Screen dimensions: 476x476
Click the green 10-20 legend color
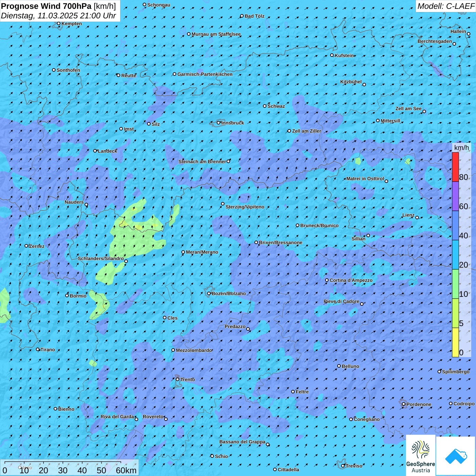tap(455, 284)
